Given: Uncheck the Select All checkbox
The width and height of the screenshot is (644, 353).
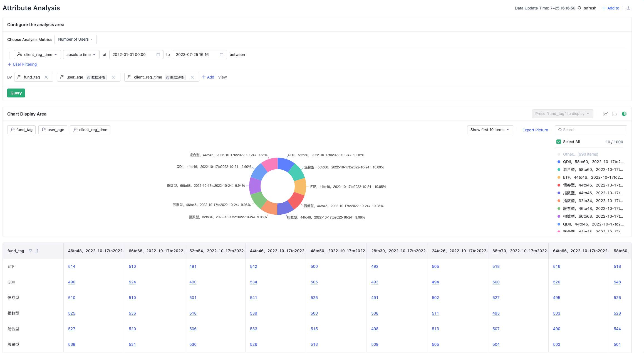Looking at the screenshot, I should pos(558,142).
